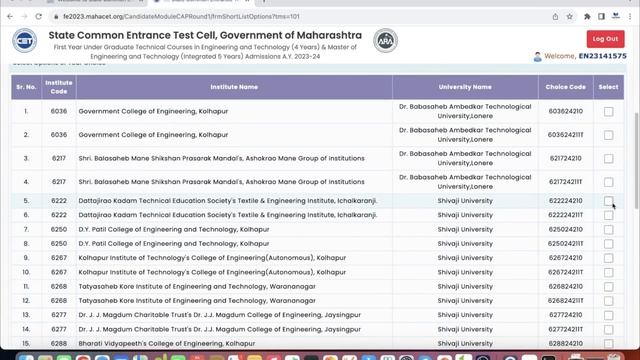Click Dattajirao Kadam institute name in row 5
The image size is (640, 360).
227,201
